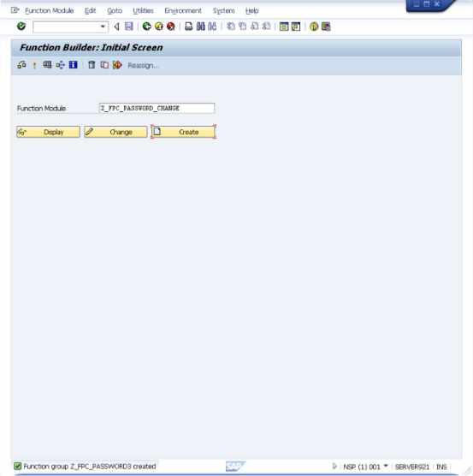Click the green Enter checkmark icon

pos(21,27)
